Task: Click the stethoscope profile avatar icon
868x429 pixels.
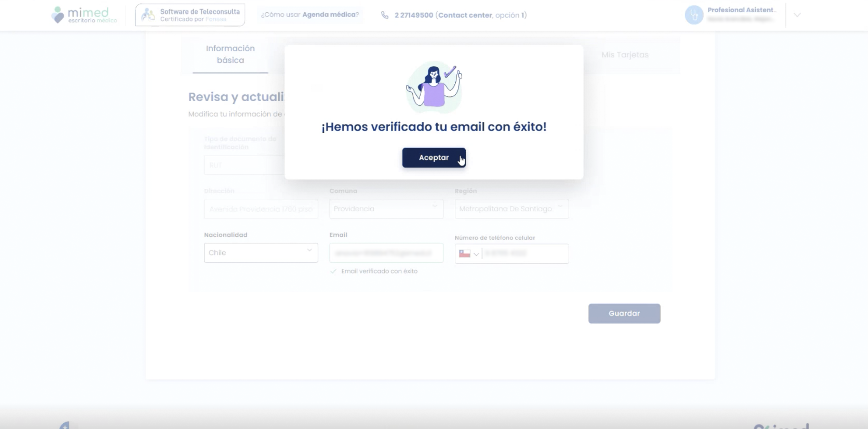Action: pos(694,15)
